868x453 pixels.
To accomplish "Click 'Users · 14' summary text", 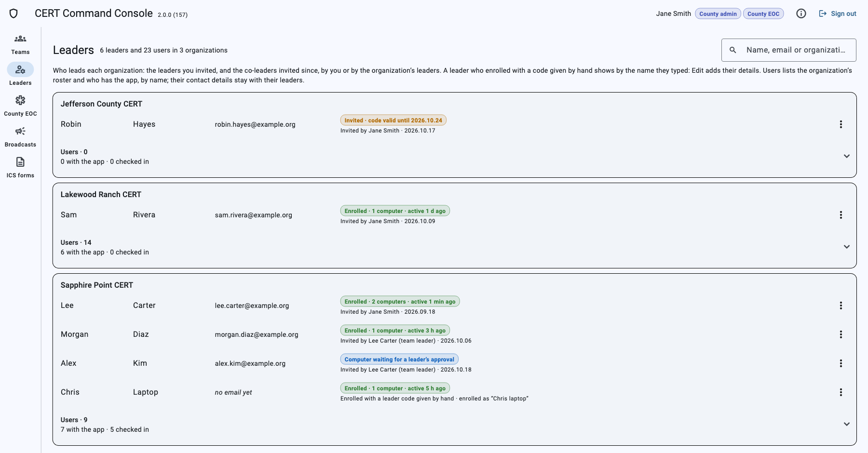I will (x=76, y=242).
